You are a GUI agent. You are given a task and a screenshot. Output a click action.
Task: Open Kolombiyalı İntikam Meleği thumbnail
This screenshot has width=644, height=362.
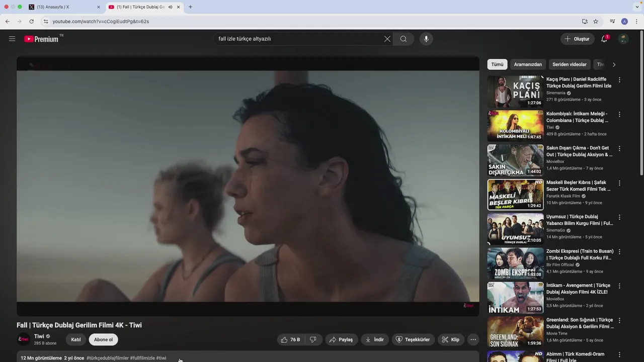[515, 126]
